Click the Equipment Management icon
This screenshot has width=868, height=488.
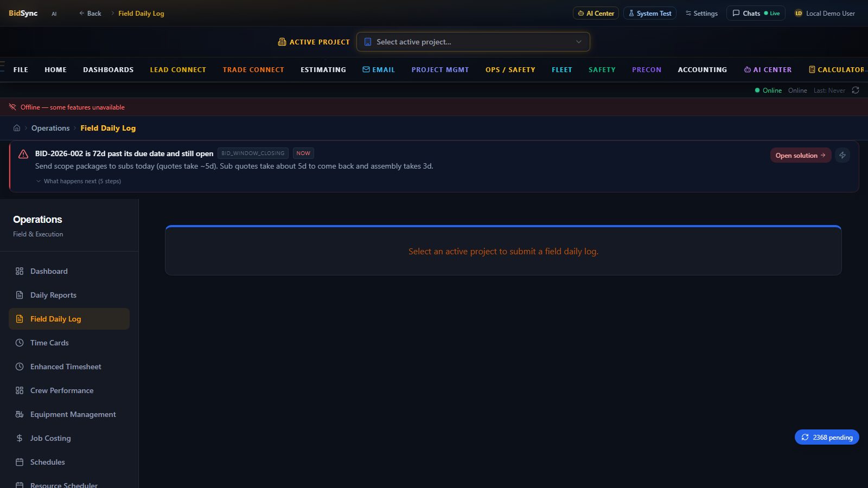pyautogui.click(x=20, y=414)
